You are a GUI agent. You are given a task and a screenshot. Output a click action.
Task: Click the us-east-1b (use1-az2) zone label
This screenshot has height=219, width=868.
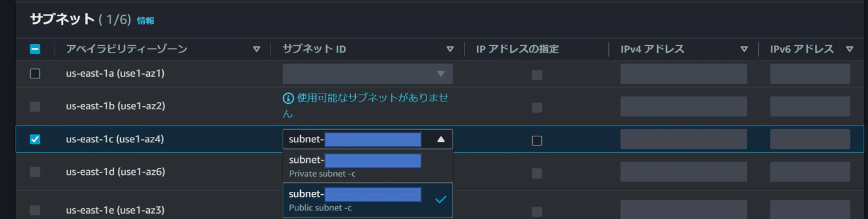pos(115,106)
